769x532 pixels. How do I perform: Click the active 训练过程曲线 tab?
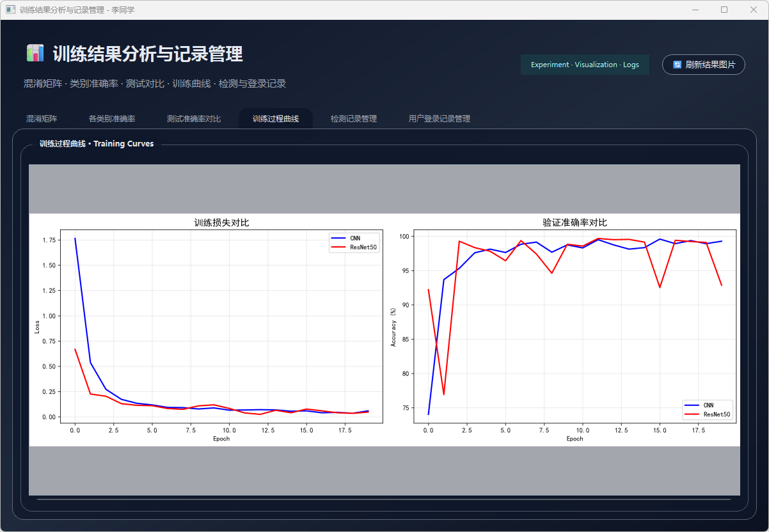click(x=276, y=119)
